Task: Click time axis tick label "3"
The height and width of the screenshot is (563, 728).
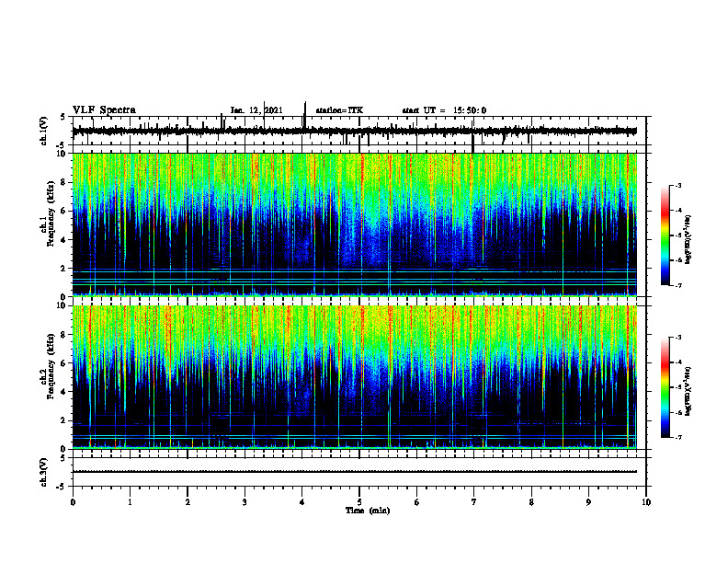Action: [245, 502]
